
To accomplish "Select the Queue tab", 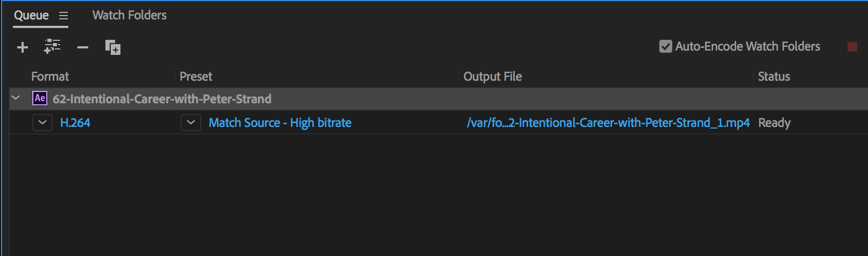I will point(31,15).
